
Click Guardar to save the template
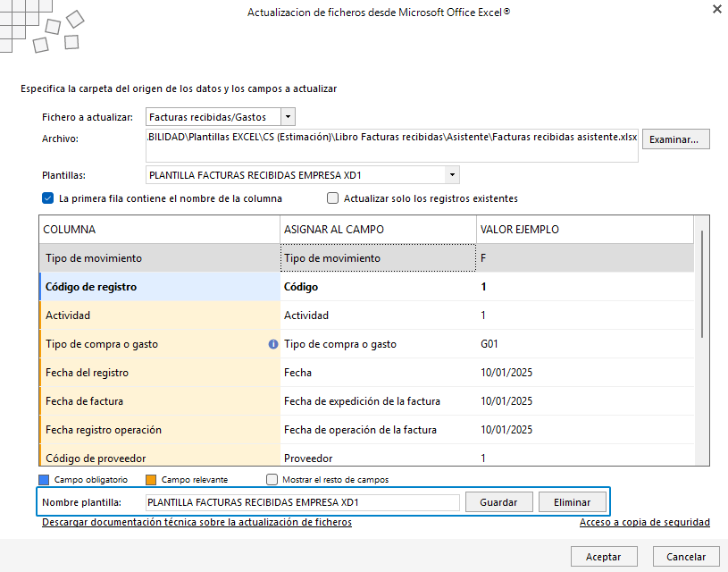click(x=499, y=502)
